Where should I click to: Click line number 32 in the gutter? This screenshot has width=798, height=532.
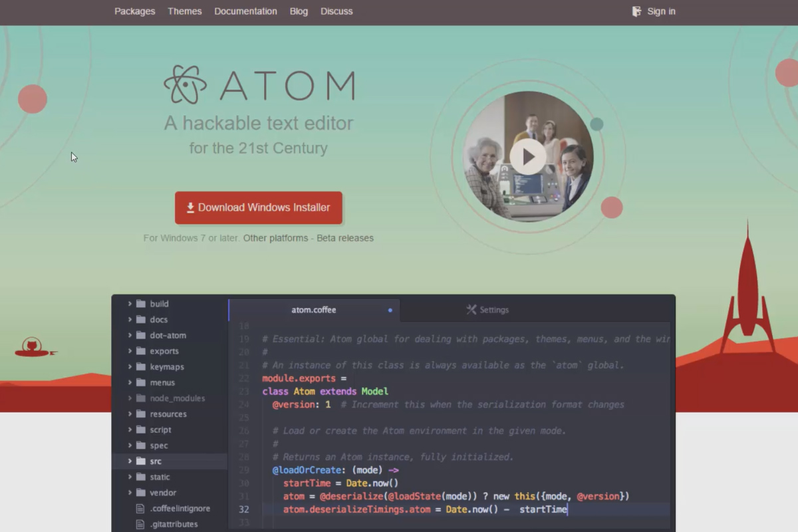pos(243,509)
